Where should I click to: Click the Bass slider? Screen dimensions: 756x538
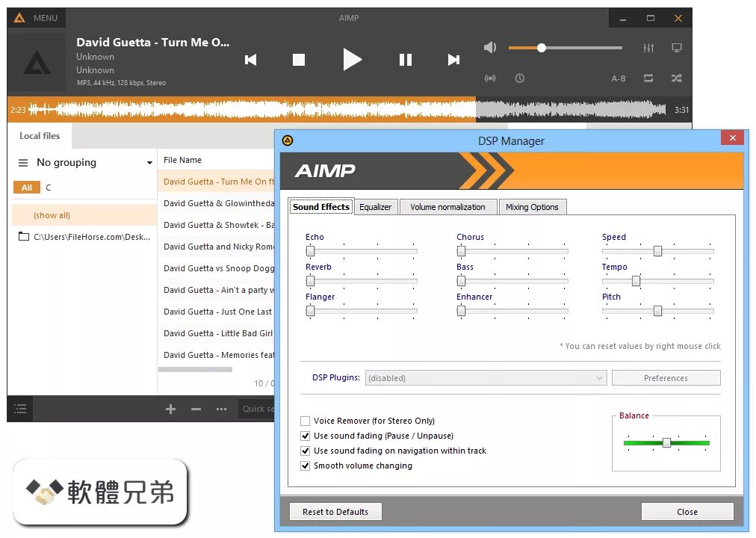[512, 281]
